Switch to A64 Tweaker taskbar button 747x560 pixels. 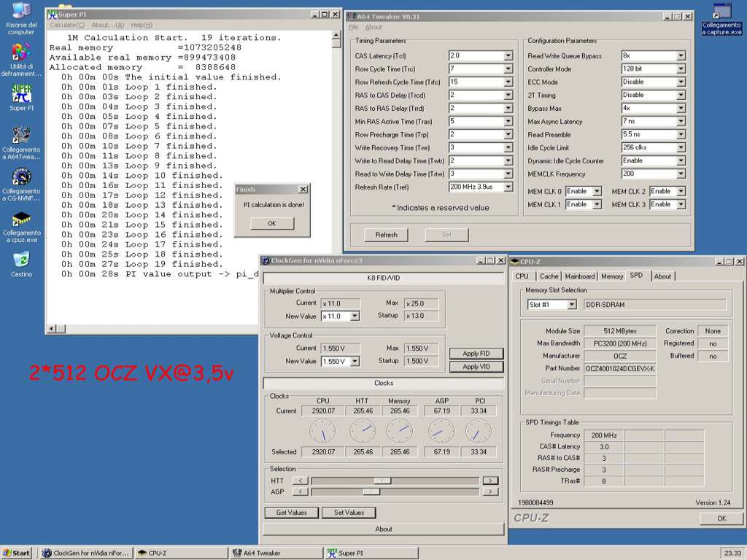click(x=276, y=553)
